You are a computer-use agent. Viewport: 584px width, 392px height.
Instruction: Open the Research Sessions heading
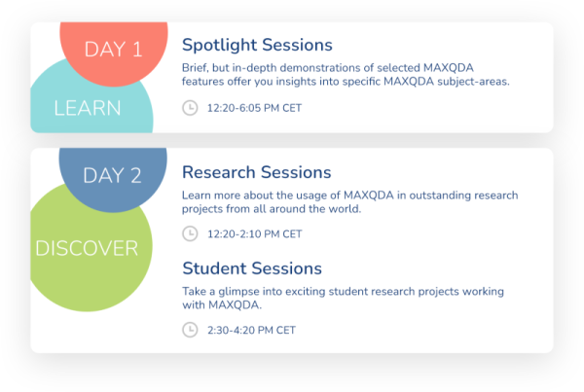click(x=256, y=173)
